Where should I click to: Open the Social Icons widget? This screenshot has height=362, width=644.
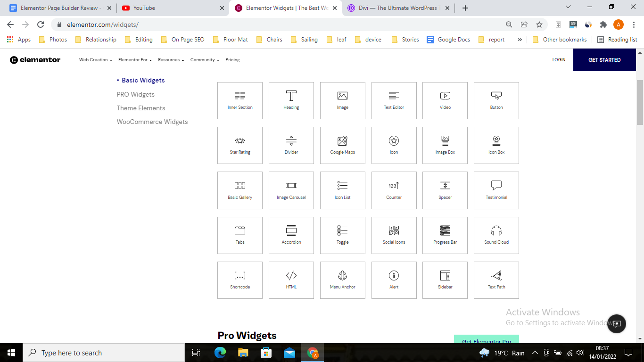click(x=394, y=235)
